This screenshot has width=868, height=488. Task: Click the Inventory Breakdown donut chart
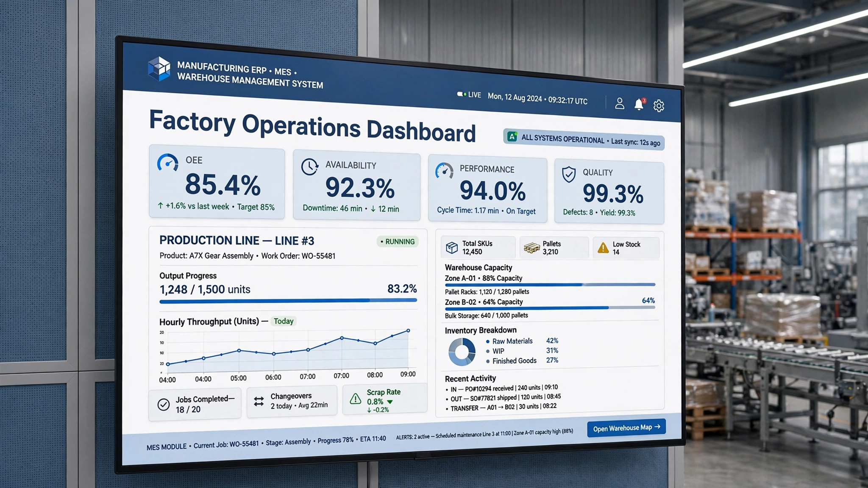(462, 352)
